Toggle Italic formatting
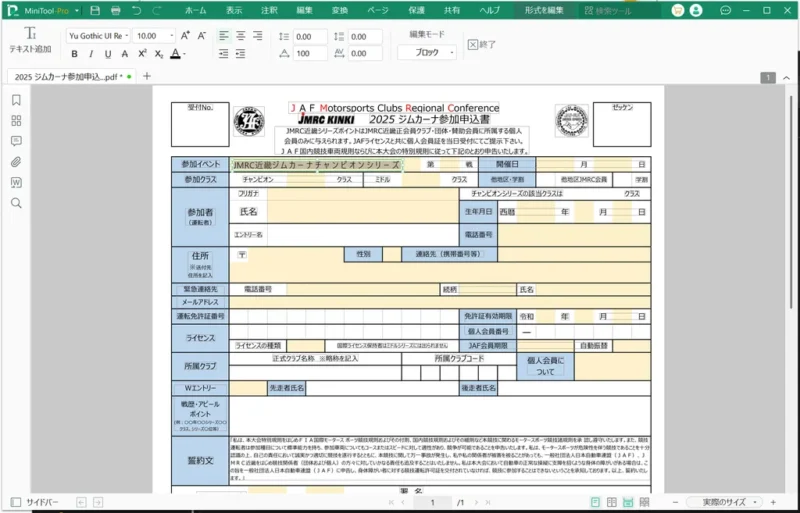Viewport: 800px width, 513px height. [91, 54]
